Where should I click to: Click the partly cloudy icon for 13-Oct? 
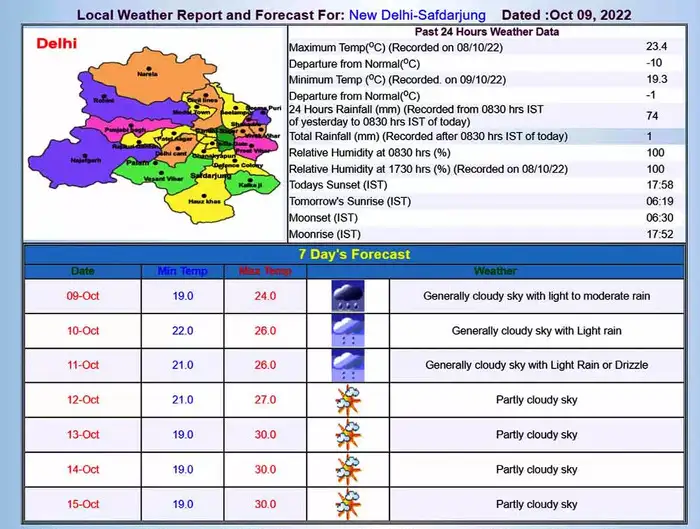click(x=348, y=435)
